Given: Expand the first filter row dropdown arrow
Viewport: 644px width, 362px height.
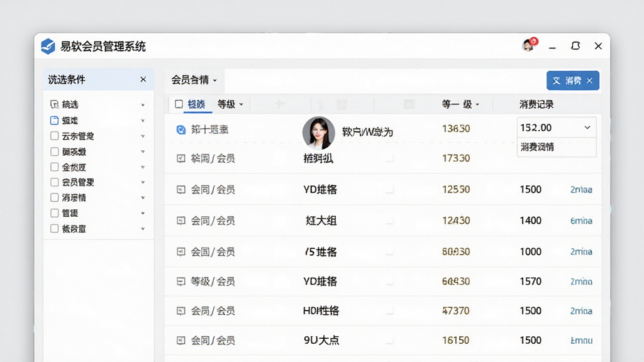Looking at the screenshot, I should point(143,105).
